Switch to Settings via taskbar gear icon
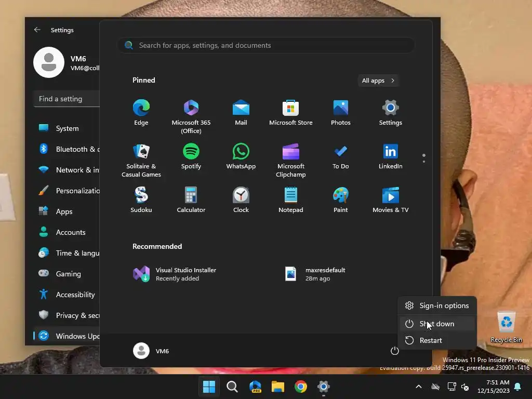Image resolution: width=532 pixels, height=399 pixels. 323,387
